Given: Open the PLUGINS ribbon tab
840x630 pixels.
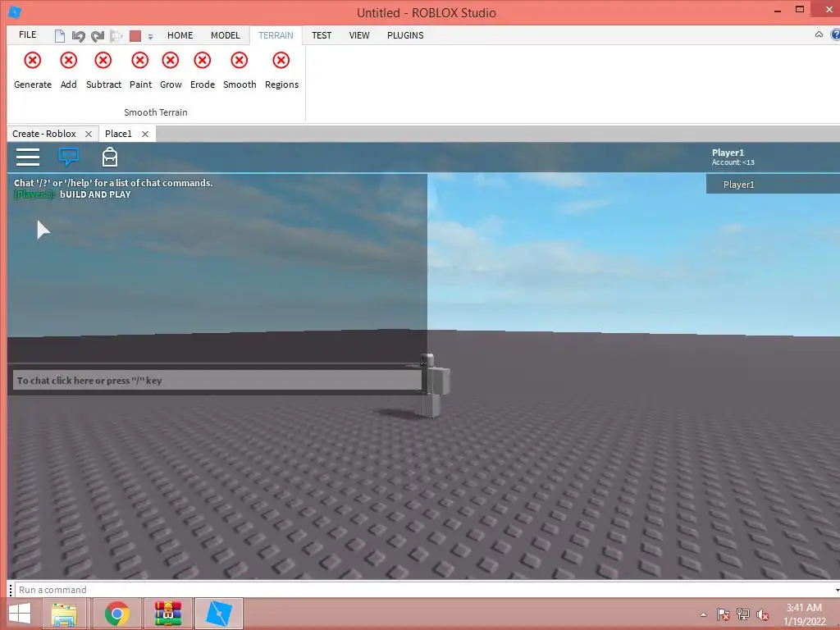Looking at the screenshot, I should pos(405,35).
